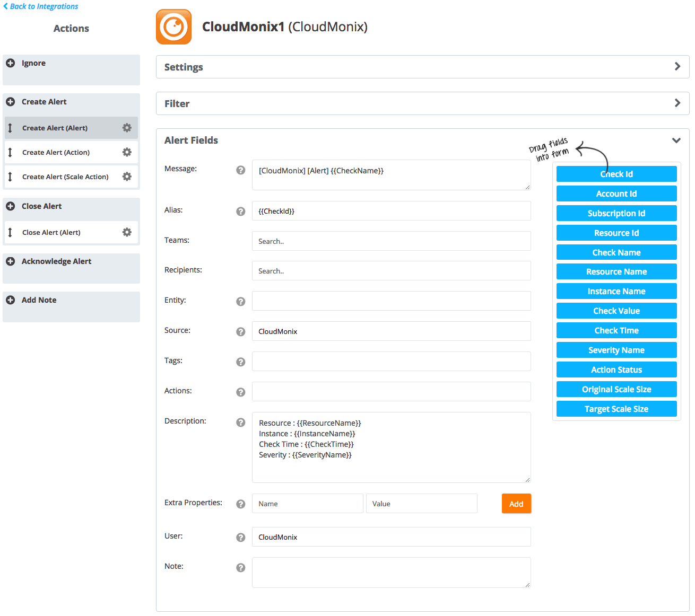The image size is (695, 616).
Task: Click help icon for Tags field
Action: click(241, 362)
